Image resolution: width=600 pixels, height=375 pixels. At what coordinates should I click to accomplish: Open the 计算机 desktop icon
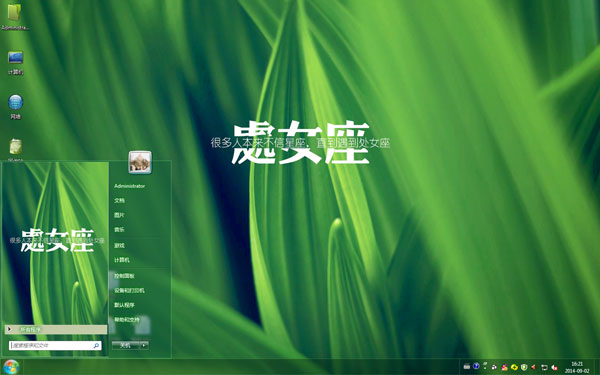(x=15, y=63)
